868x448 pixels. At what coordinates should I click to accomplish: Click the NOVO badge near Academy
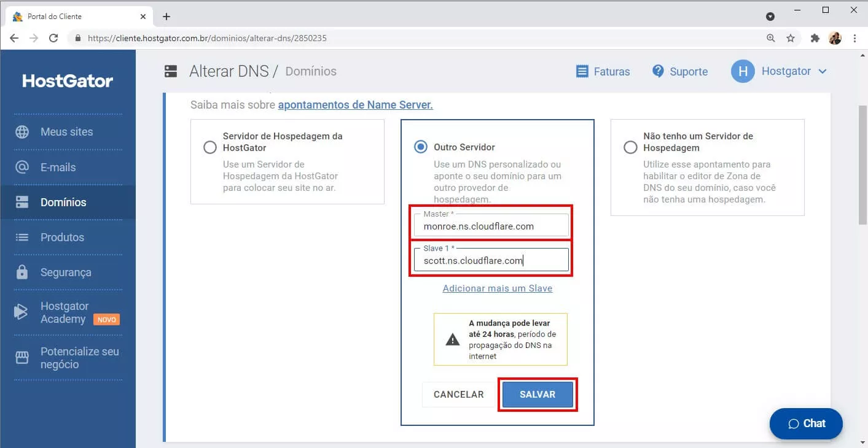[106, 320]
